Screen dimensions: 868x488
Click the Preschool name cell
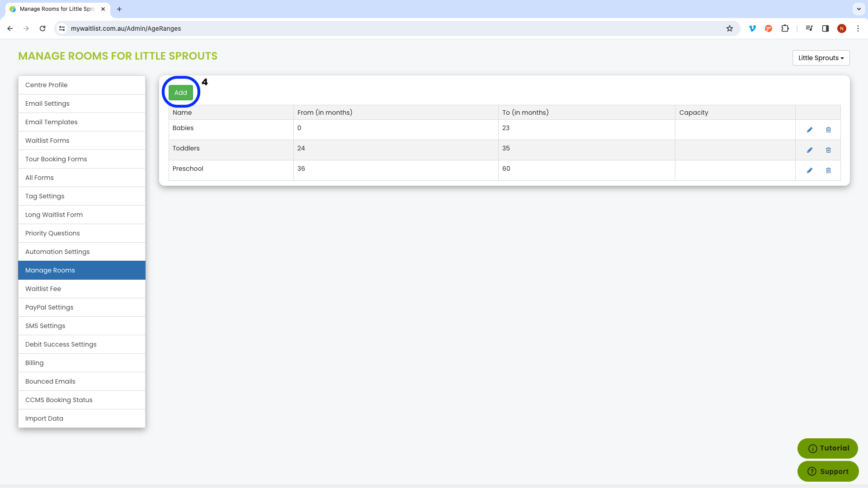click(x=231, y=170)
